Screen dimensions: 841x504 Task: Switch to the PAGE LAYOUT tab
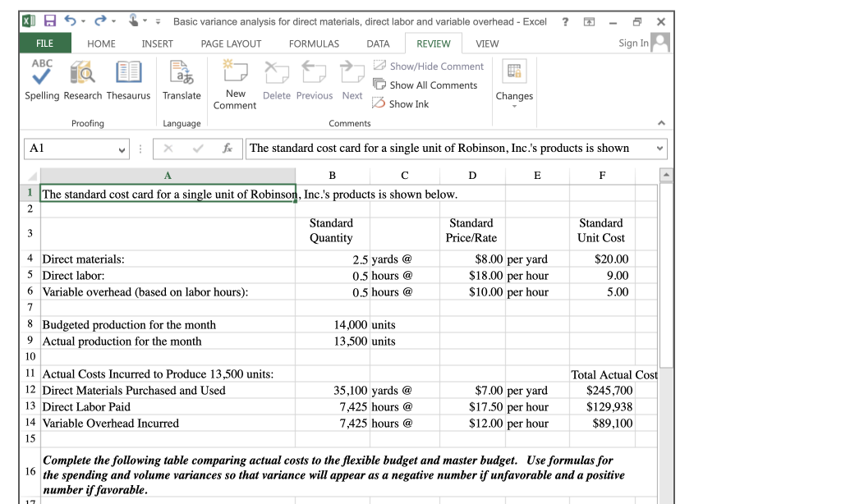coord(231,44)
